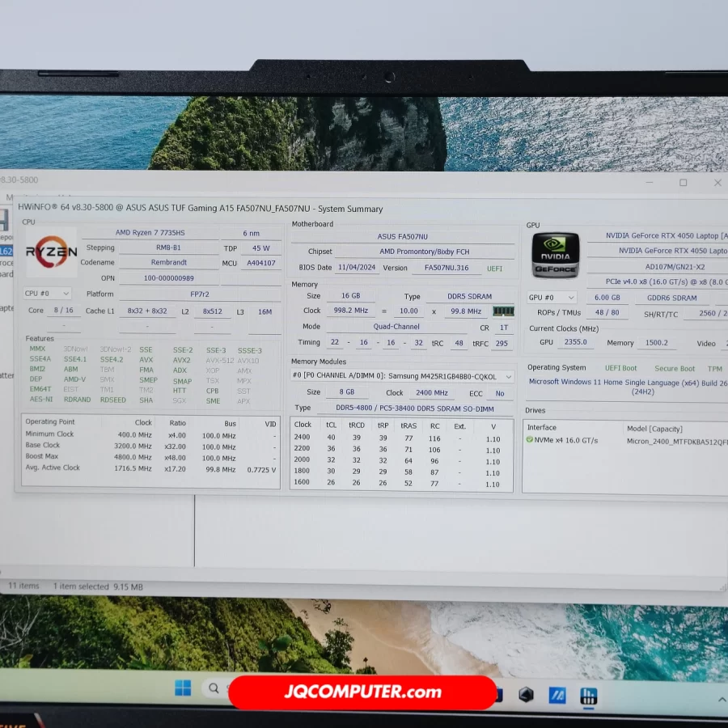Screen dimensions: 728x728
Task: Show hidden system tray icons
Action: (722, 698)
